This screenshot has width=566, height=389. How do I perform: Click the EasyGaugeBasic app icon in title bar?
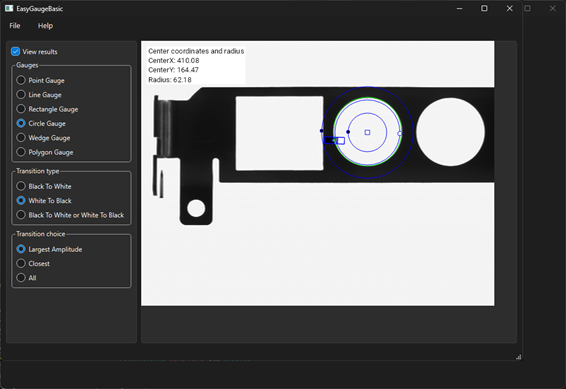pyautogui.click(x=9, y=8)
